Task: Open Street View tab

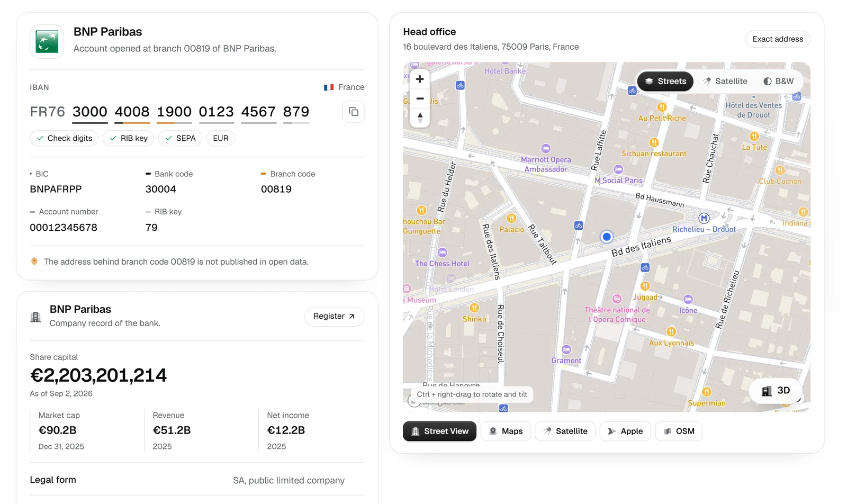Action: [439, 431]
